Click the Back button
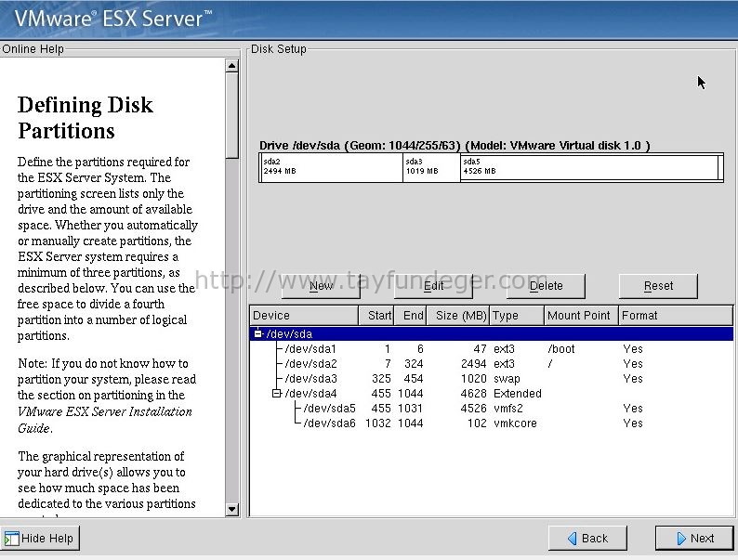The image size is (738, 560). 587,538
